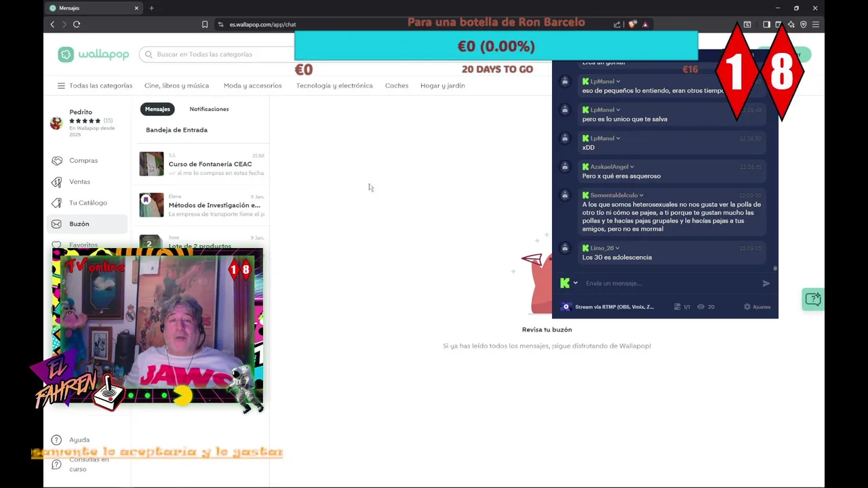Open the Mensajes browser tab
This screenshot has height=488, width=868.
coord(94,8)
